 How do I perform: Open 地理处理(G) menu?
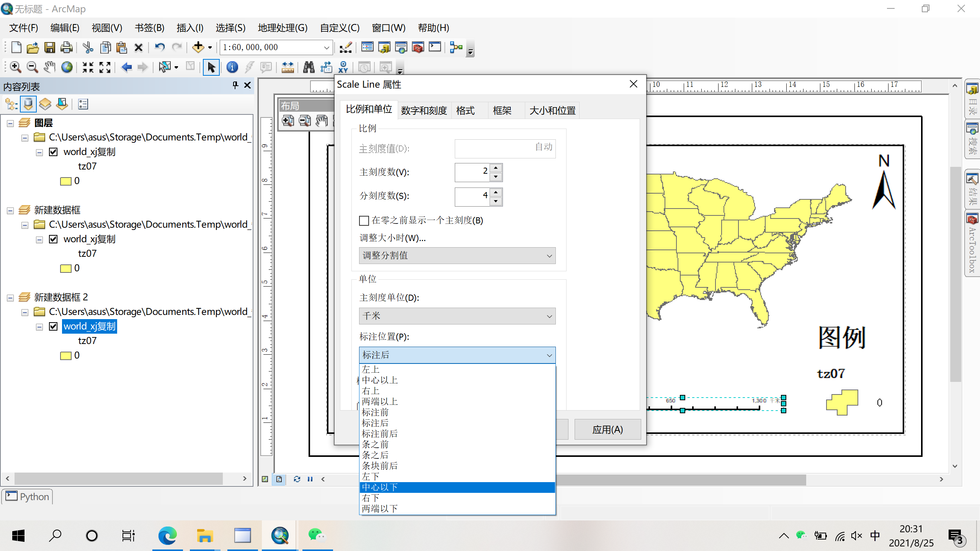click(x=283, y=28)
